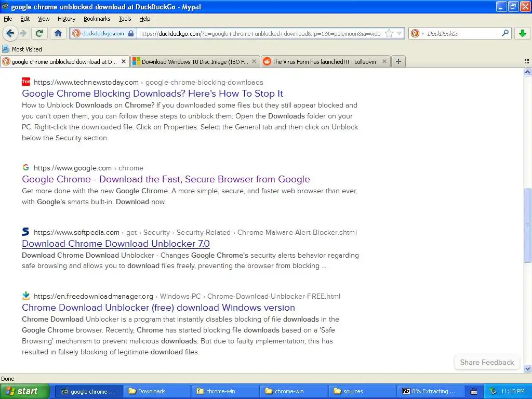Click the technewstoday.com result URL
Screen dimensions: 532x399
148,82
